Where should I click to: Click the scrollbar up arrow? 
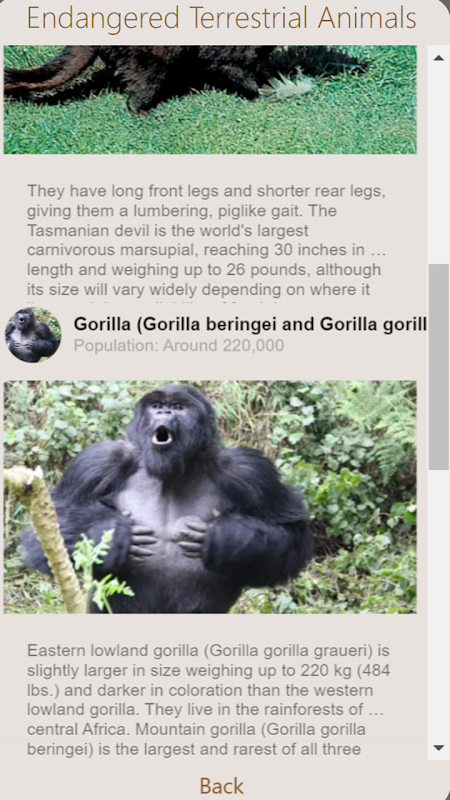click(x=438, y=58)
